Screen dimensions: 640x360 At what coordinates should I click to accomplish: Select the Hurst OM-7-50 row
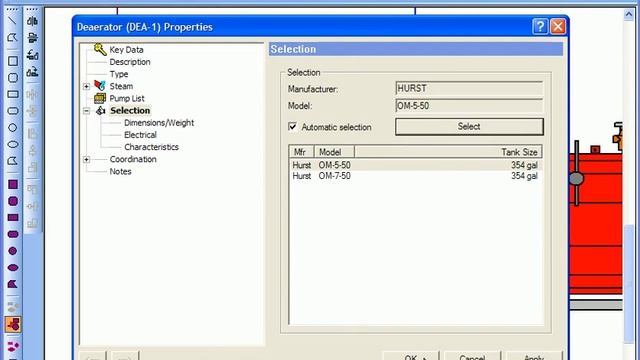click(415, 176)
